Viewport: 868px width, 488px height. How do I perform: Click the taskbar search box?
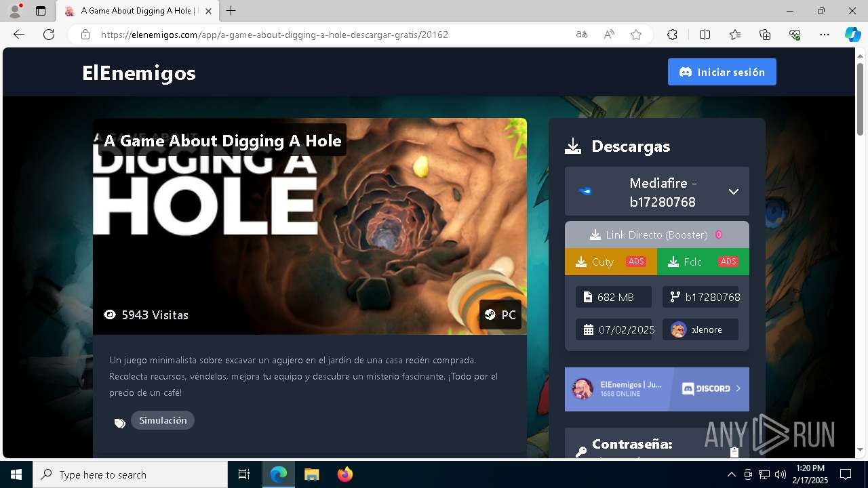(130, 474)
